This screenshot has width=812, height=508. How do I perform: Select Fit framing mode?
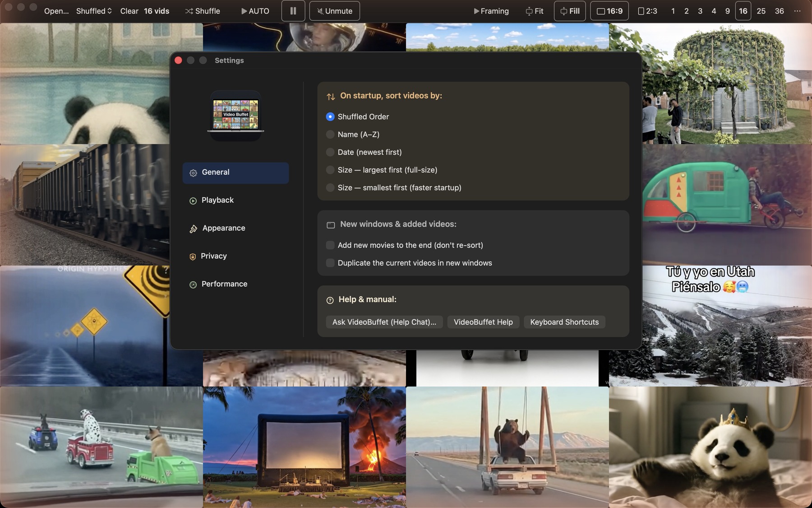(534, 11)
